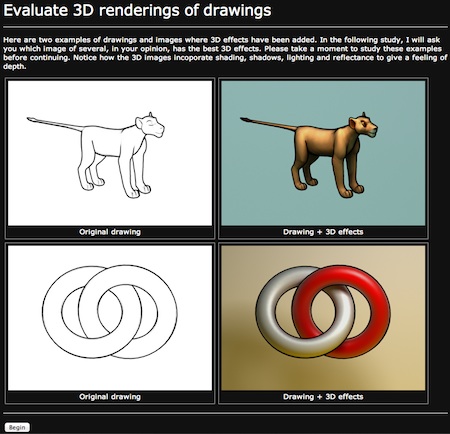450x434 pixels.
Task: Click the instruction paragraph starting 'Here are two examples'
Action: point(225,53)
